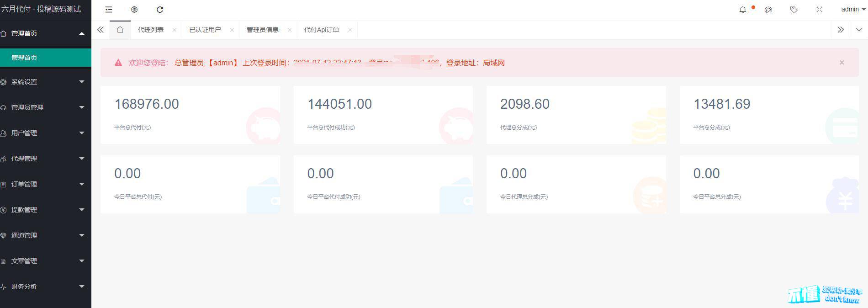Click the 系统设置 gear icon

click(3, 82)
